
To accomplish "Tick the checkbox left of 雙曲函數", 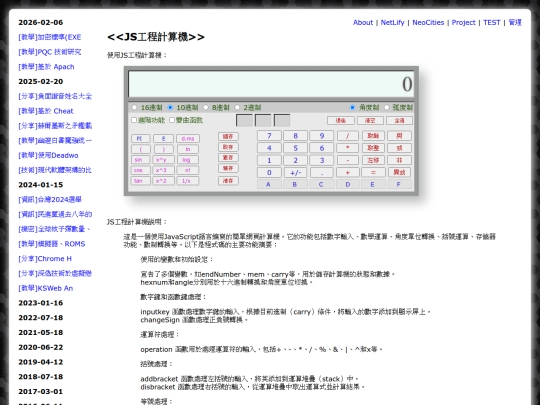I will 172,120.
